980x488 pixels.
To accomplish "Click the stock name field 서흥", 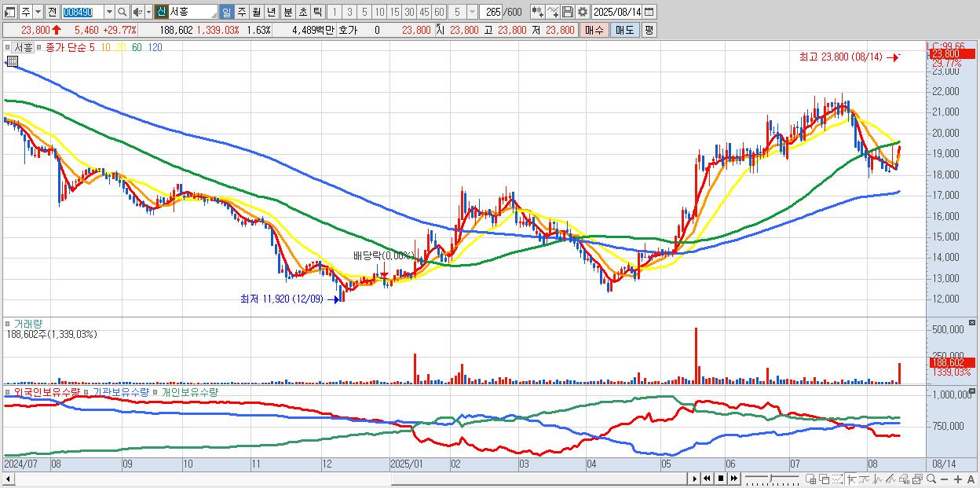I will [193, 12].
